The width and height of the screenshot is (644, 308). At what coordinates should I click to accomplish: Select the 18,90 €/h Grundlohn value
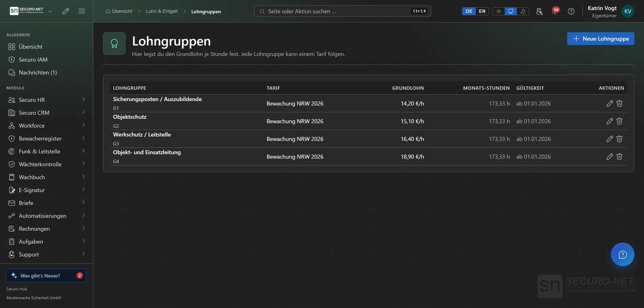[x=412, y=157]
